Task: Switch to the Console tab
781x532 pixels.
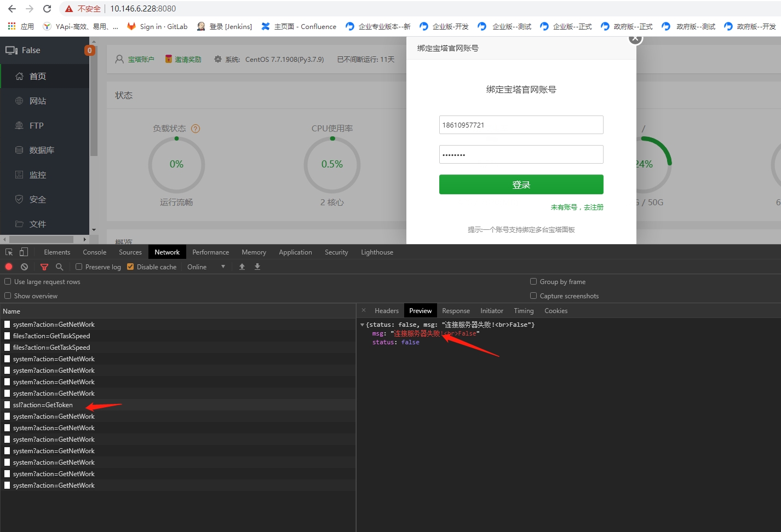Action: [x=95, y=252]
